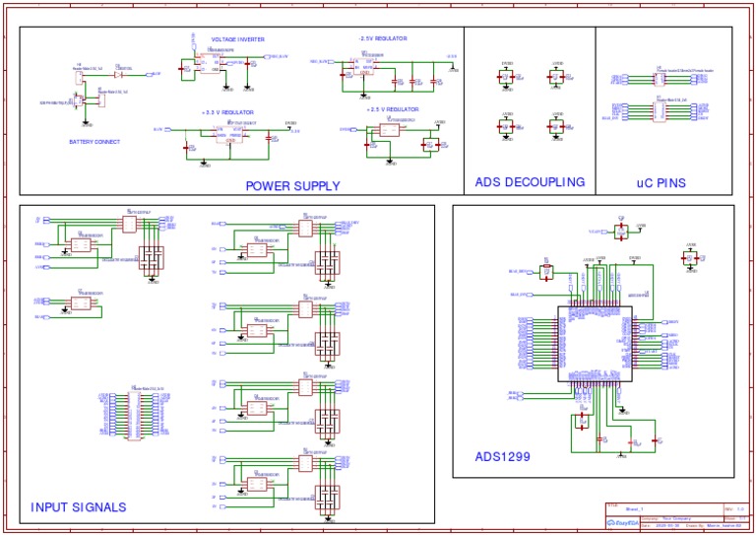The height and width of the screenshot is (535, 756).
Task: Select the voltage inverter IC symbol
Action: point(210,63)
